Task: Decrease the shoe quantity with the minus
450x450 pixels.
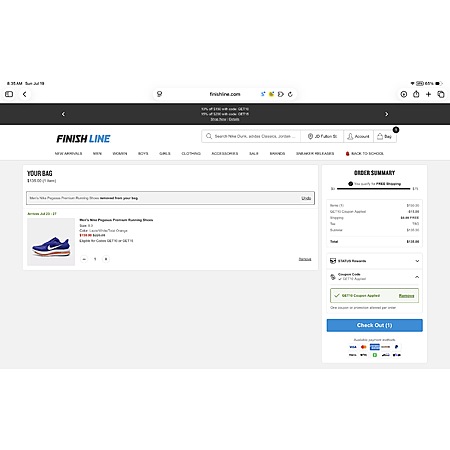Action: [x=84, y=259]
